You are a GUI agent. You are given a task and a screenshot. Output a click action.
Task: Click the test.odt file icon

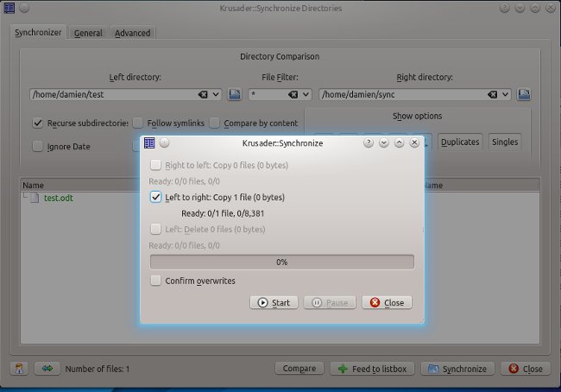(x=35, y=198)
